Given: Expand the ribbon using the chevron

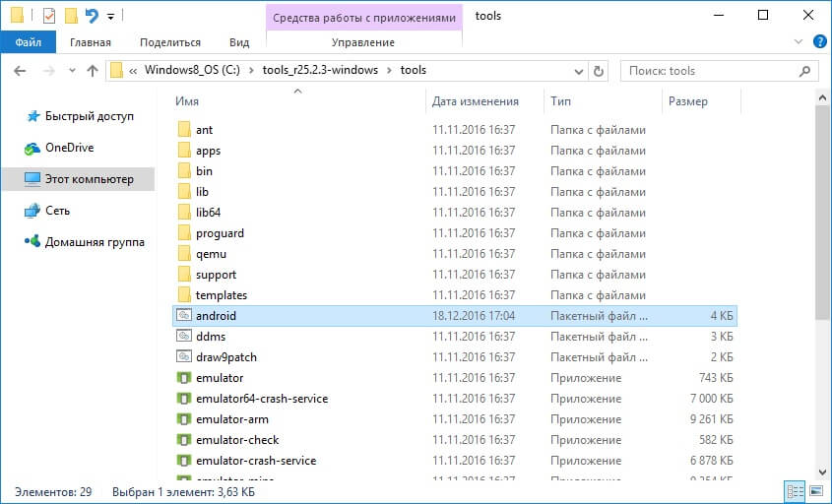Looking at the screenshot, I should click(798, 42).
